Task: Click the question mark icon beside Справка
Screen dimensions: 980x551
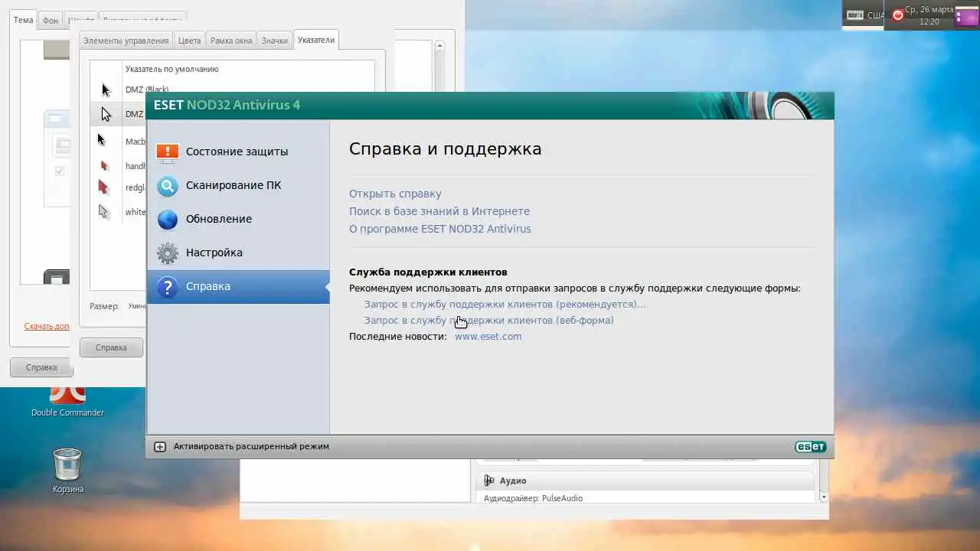Action: 167,286
